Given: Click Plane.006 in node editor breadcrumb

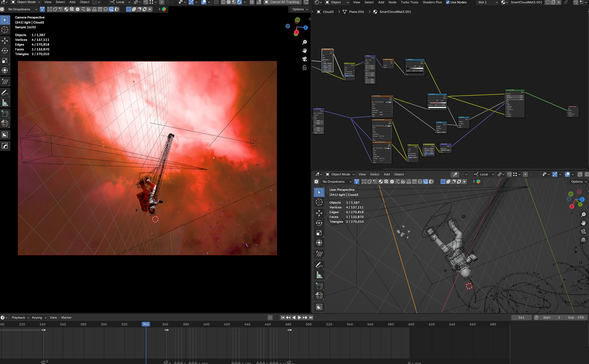Looking at the screenshot, I should (356, 12).
